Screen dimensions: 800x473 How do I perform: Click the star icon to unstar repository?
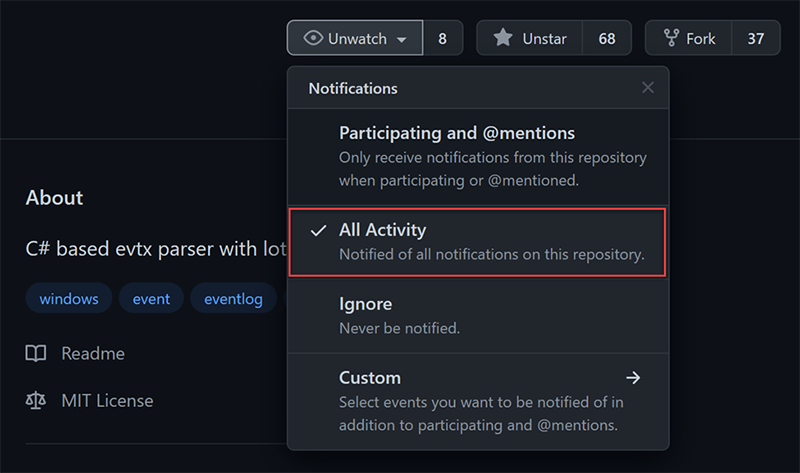[x=503, y=38]
